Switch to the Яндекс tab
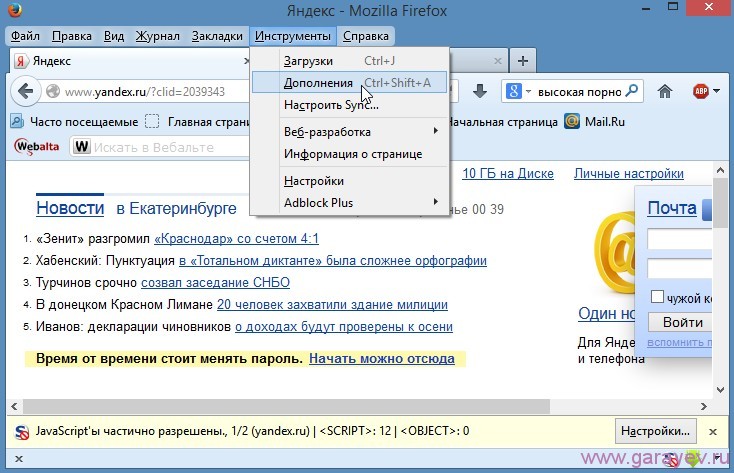Screen dimensions: 734x473 click(x=131, y=61)
